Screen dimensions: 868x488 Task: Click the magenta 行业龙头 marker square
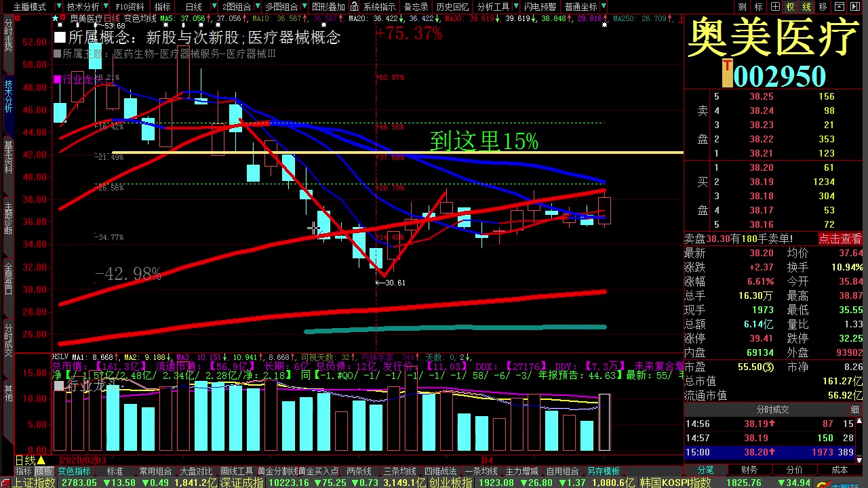57,79
